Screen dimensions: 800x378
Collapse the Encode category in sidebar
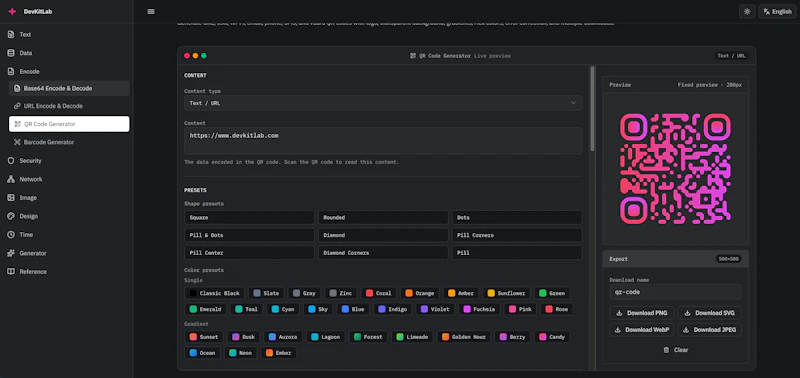click(x=67, y=71)
